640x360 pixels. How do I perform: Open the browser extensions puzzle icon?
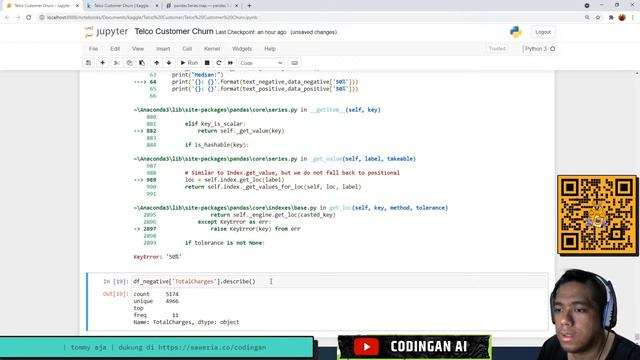(x=611, y=17)
